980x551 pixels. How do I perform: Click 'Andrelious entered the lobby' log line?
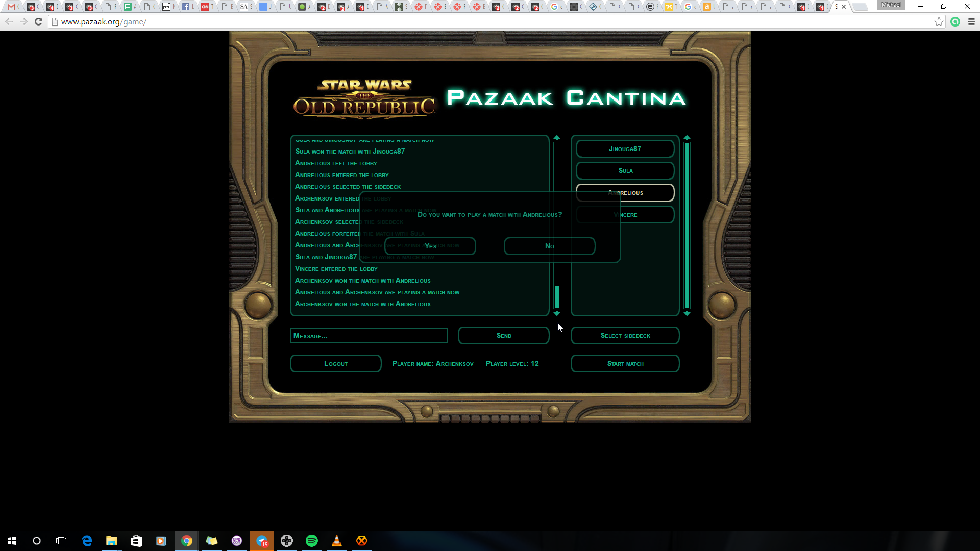tap(342, 175)
